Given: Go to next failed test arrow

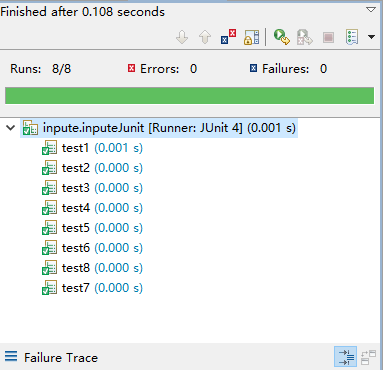Looking at the screenshot, I should (182, 37).
